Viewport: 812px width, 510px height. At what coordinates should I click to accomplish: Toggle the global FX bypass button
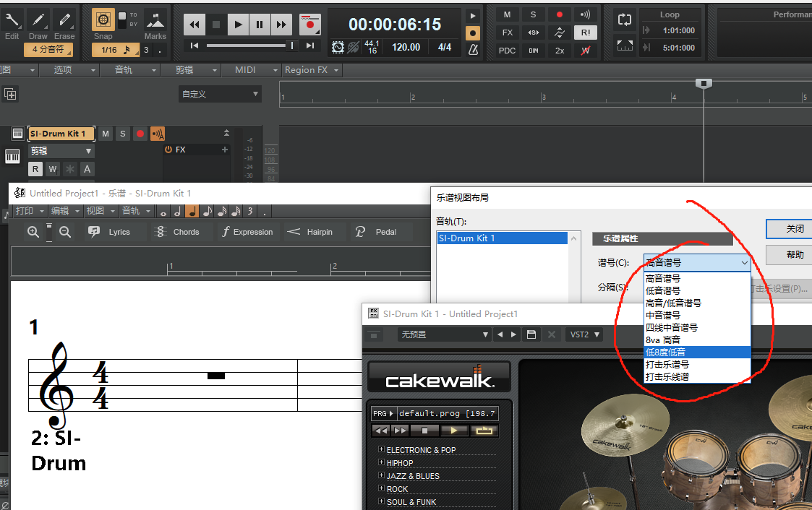[x=507, y=33]
